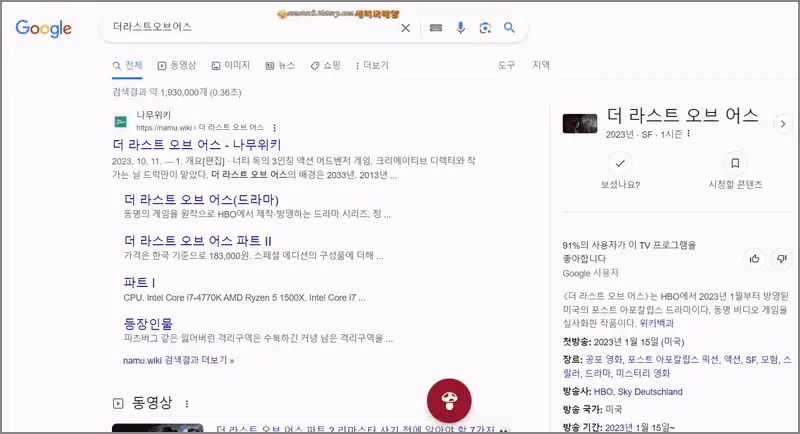Dislike the show with thumbs down
The width and height of the screenshot is (800, 434).
782,259
